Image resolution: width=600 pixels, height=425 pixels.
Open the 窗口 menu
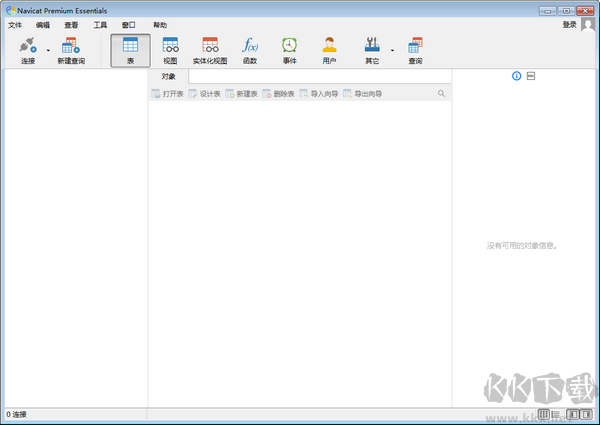[x=129, y=25]
